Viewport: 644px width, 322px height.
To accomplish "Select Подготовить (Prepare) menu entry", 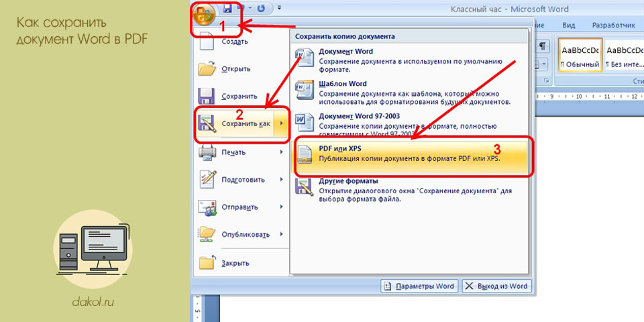I will click(241, 180).
